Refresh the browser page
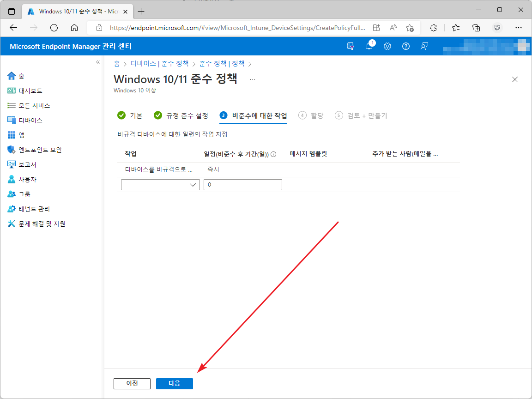Screen dimensions: 532x399 pyautogui.click(x=54, y=28)
